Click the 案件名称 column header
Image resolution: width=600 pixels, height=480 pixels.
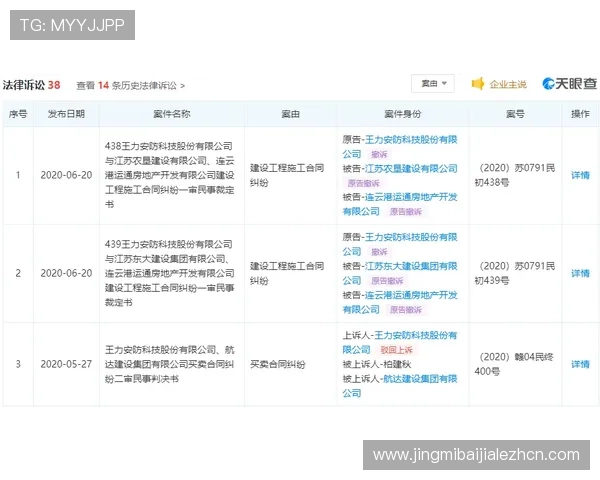[172, 114]
